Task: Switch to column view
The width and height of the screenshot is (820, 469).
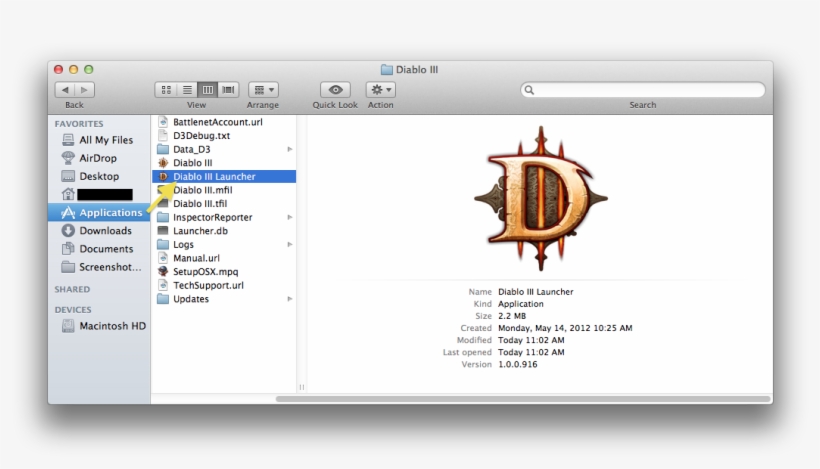Action: 208,90
